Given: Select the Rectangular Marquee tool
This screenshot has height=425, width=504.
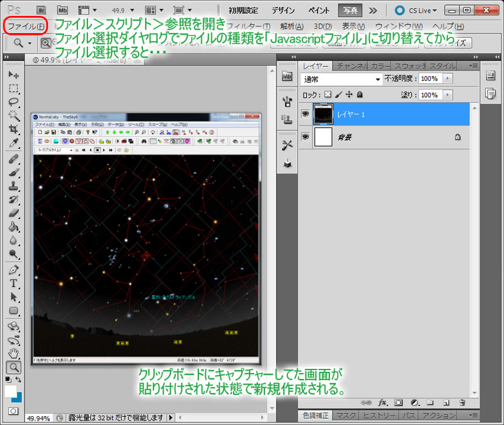Looking at the screenshot, I should [13, 88].
